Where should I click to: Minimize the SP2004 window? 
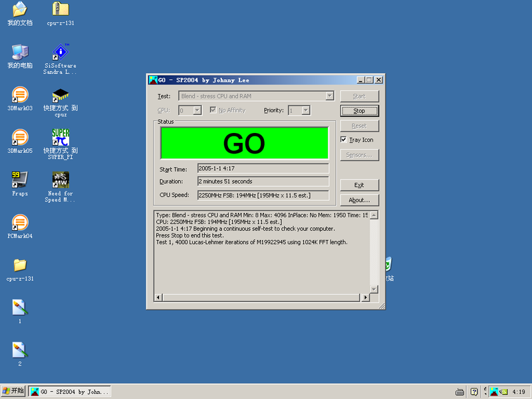click(360, 80)
